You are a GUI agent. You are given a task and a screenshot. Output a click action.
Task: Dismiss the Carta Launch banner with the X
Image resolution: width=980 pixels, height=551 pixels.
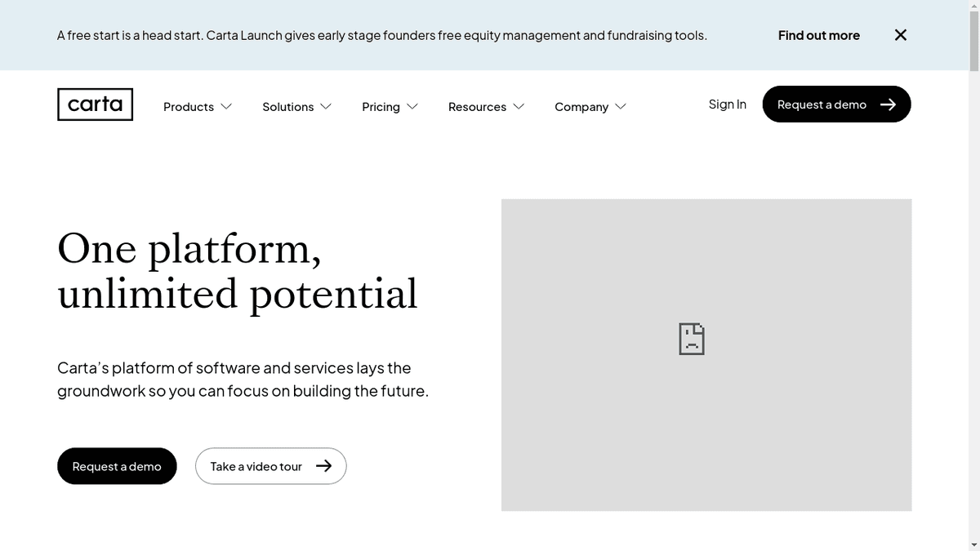[900, 35]
